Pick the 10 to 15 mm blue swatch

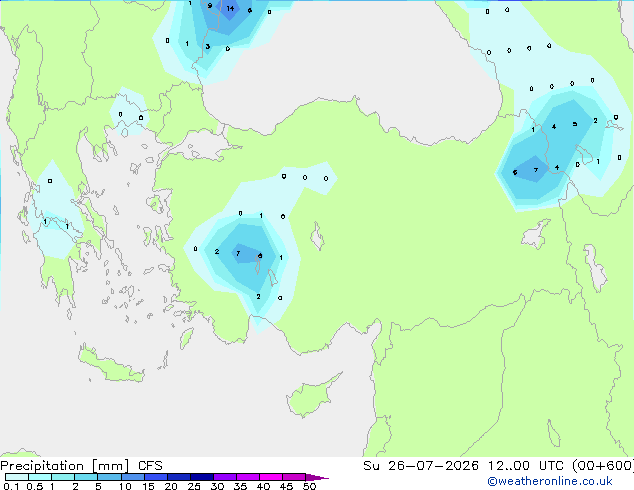coord(133,477)
